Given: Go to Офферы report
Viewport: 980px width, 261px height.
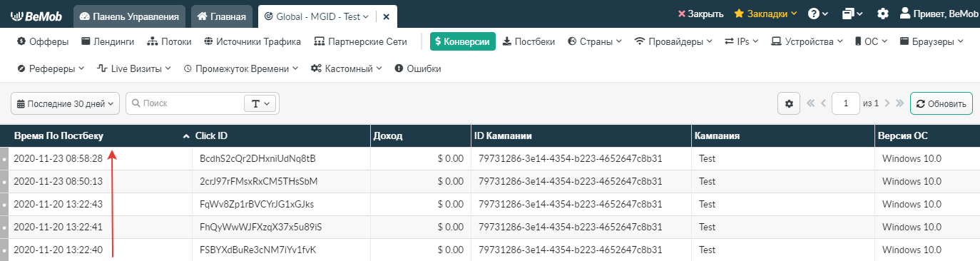Looking at the screenshot, I should pos(43,41).
